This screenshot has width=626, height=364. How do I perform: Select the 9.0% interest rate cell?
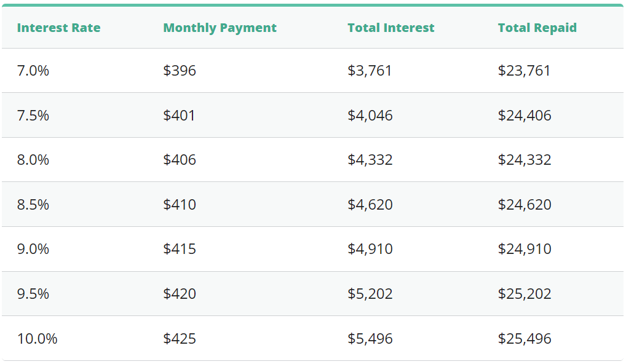(x=33, y=249)
